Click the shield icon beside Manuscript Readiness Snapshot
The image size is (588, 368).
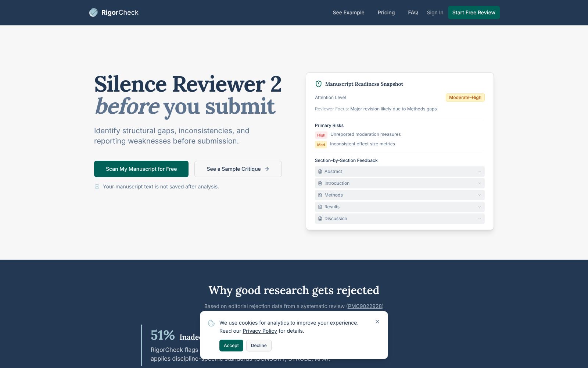pyautogui.click(x=318, y=84)
